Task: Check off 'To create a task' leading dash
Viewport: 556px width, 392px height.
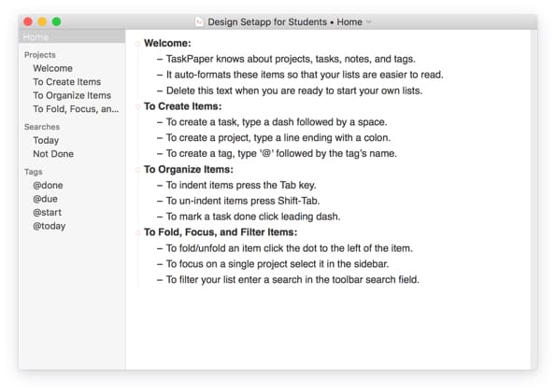Action: (160, 122)
